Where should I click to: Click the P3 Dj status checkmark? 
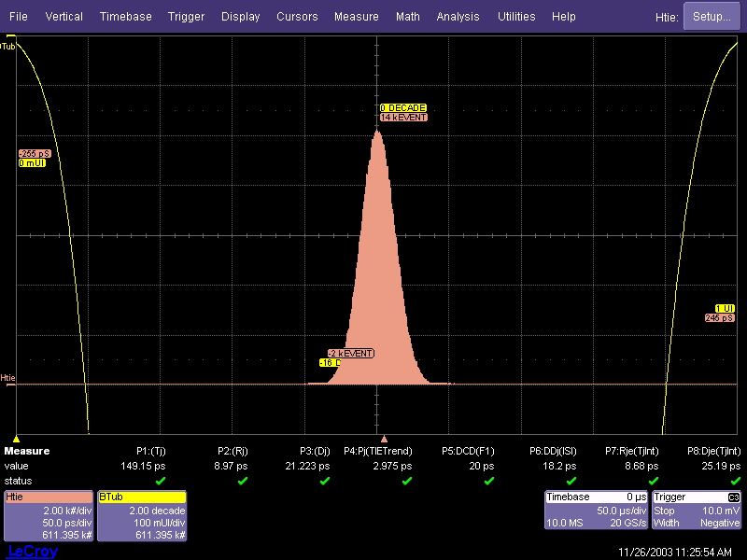[325, 481]
